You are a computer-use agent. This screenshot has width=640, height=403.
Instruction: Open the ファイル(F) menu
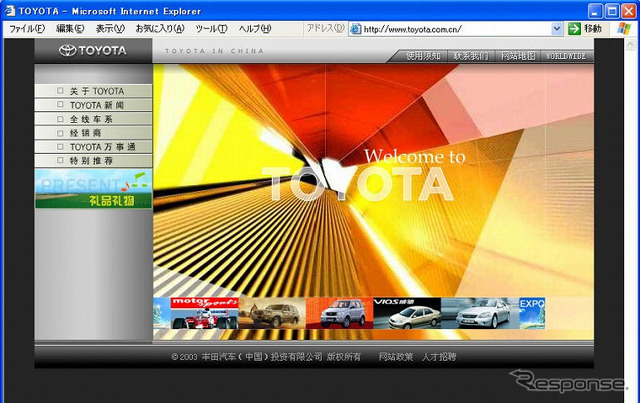[x=27, y=29]
